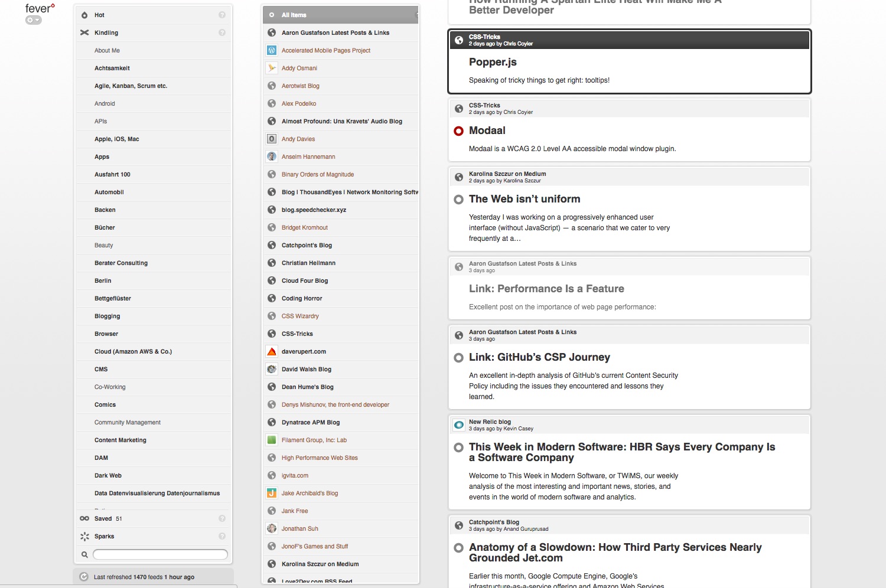Select the Berater Consulting group
The height and width of the screenshot is (588, 886).
[154, 263]
